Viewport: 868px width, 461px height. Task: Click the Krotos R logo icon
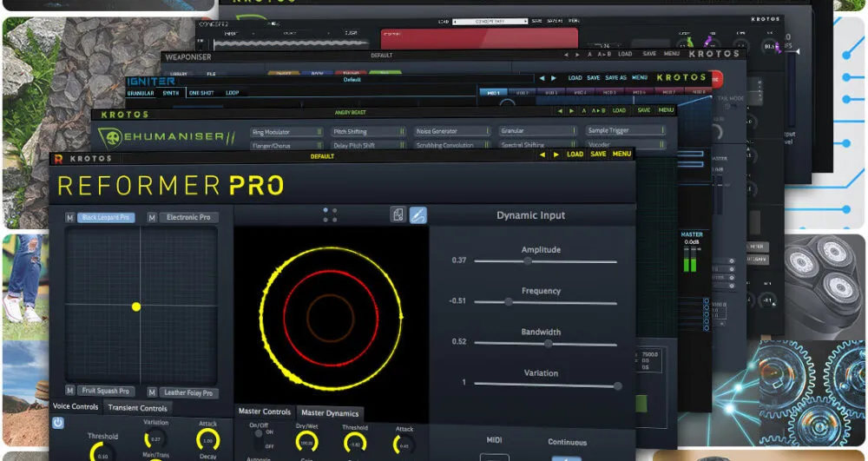point(57,158)
